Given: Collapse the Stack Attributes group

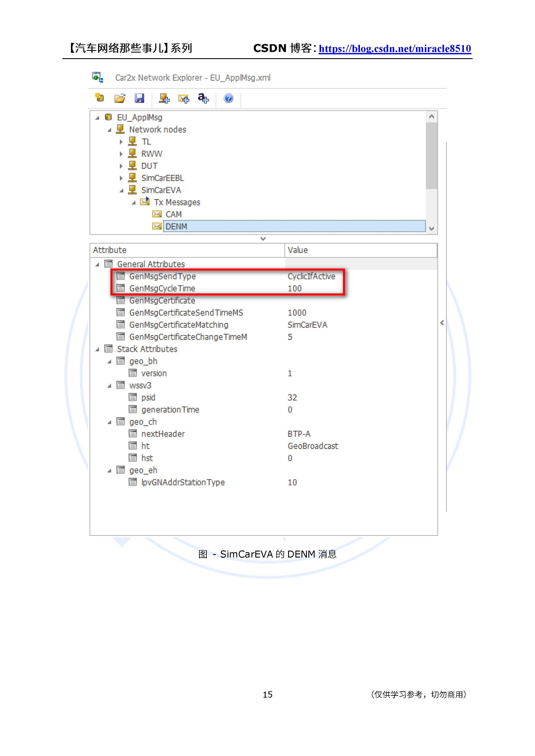Looking at the screenshot, I should click(x=97, y=349).
